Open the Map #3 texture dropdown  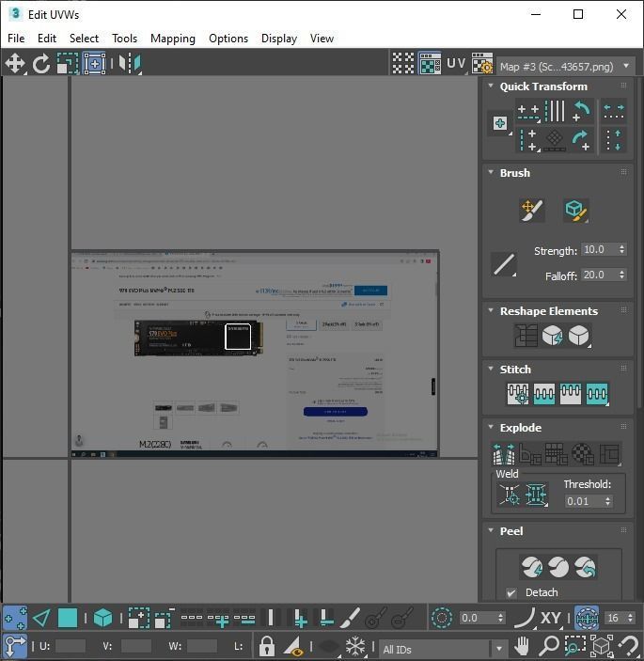point(566,67)
